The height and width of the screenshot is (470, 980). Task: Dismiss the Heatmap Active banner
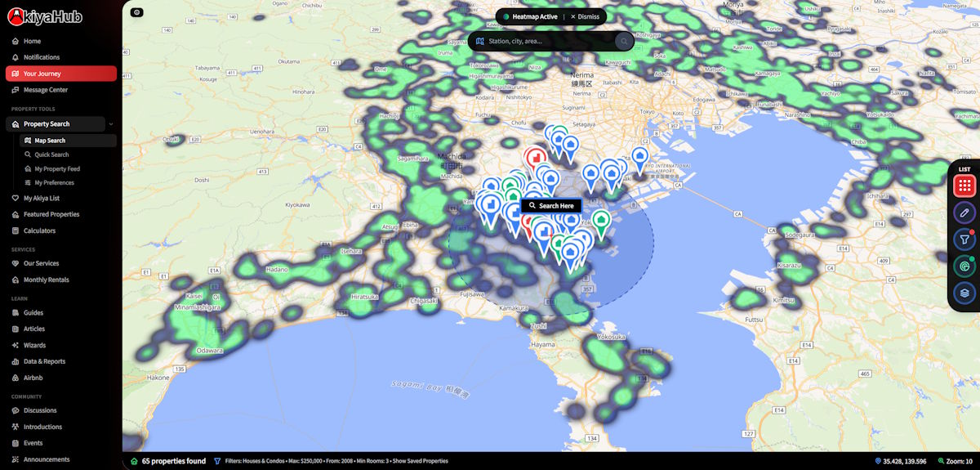585,16
